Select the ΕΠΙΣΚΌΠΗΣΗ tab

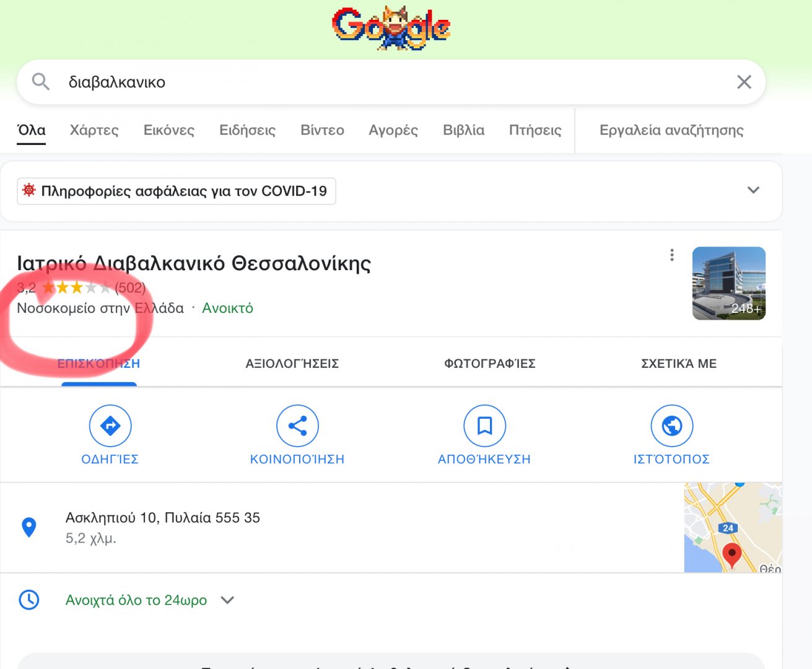click(x=99, y=364)
